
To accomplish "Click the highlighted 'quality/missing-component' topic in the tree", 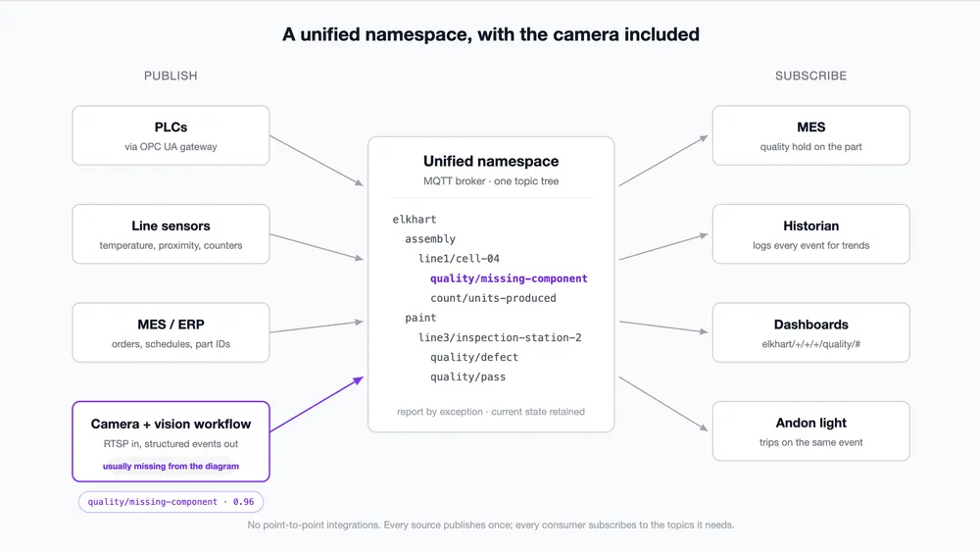I will [509, 278].
